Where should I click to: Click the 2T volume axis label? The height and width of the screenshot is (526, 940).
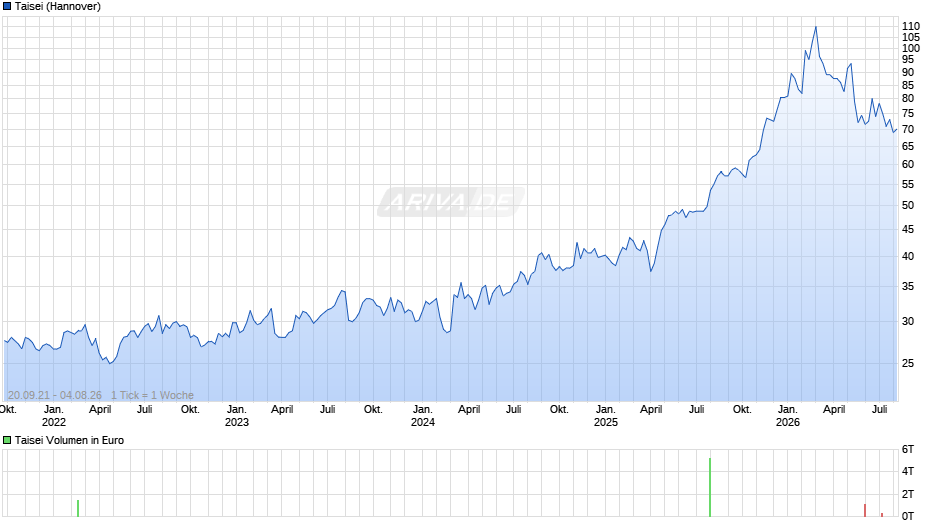(x=908, y=494)
